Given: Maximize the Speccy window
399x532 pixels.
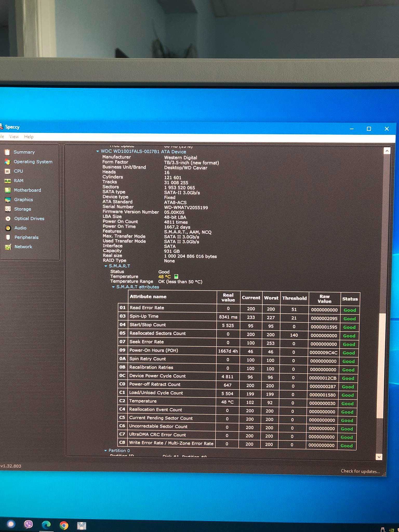Looking at the screenshot, I should [369, 129].
